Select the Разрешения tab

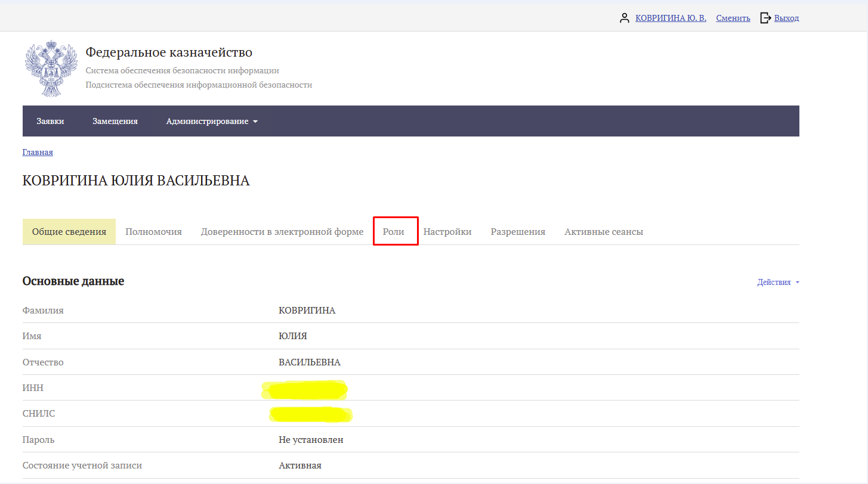pos(518,232)
